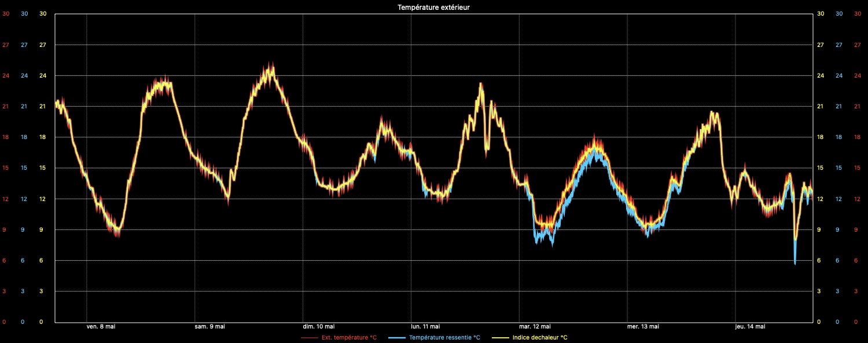Select the lun. 11 mai date label
Viewport: 868px width, 343px height.
425,327
